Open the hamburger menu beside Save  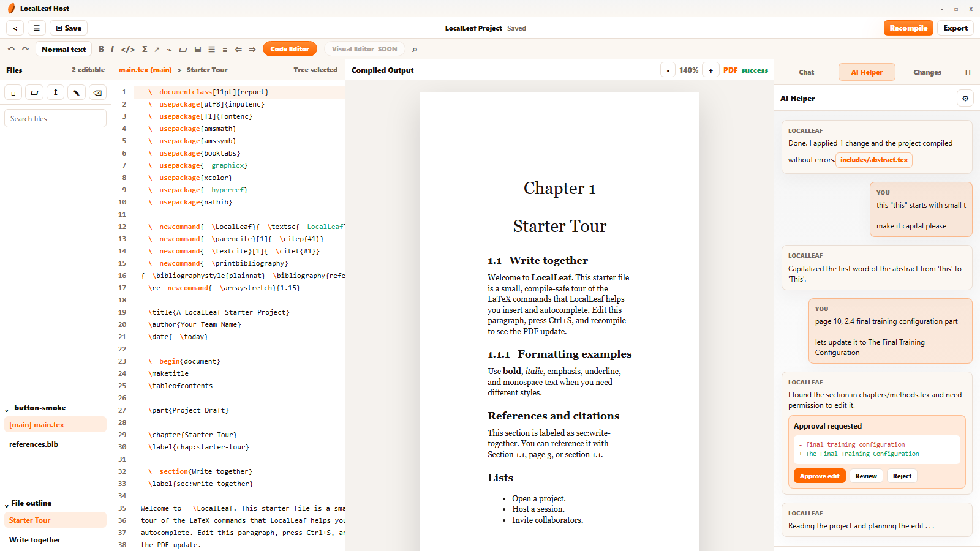point(37,28)
